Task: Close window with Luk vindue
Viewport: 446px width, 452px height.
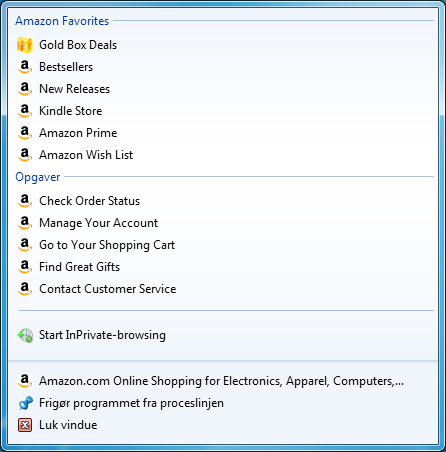Action: tap(68, 425)
